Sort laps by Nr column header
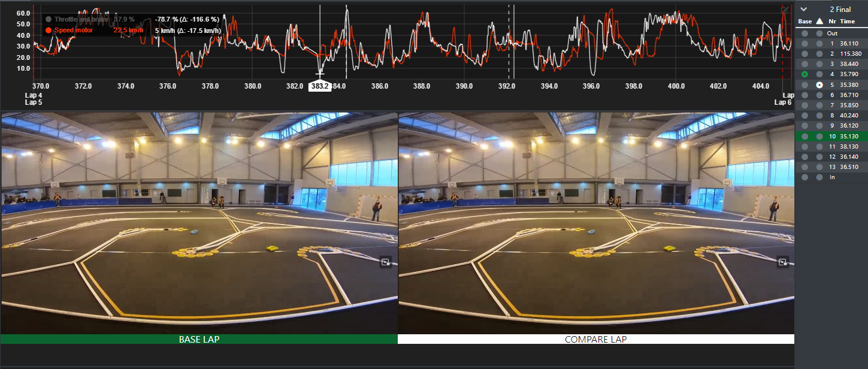Viewport: 868px width, 369px height. tap(832, 22)
